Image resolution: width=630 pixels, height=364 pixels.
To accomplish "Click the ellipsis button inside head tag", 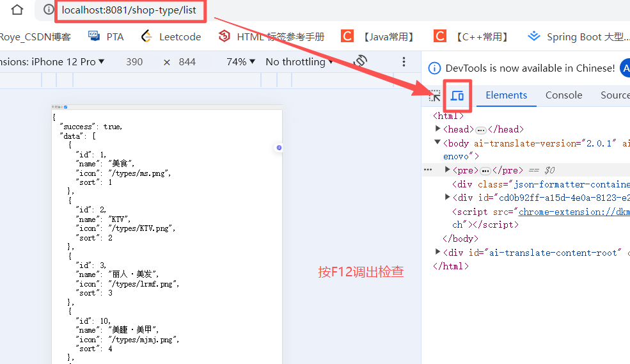I will tap(481, 130).
